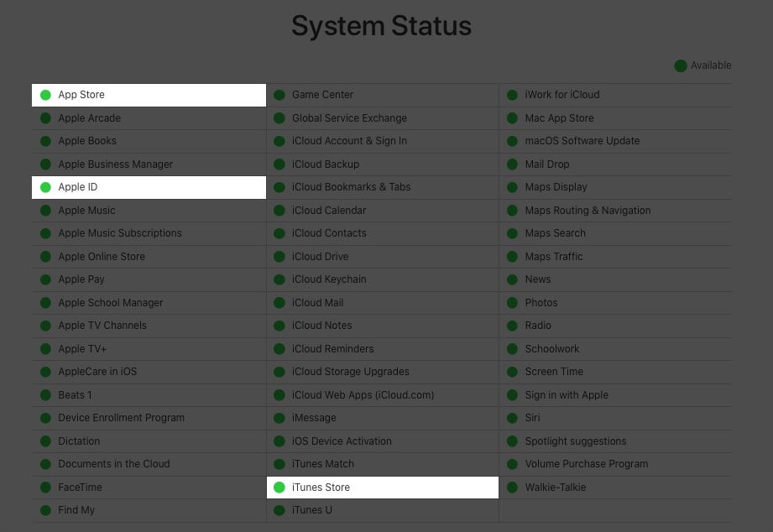Click the Beats 1 text
Image resolution: width=773 pixels, height=532 pixels.
pos(75,395)
